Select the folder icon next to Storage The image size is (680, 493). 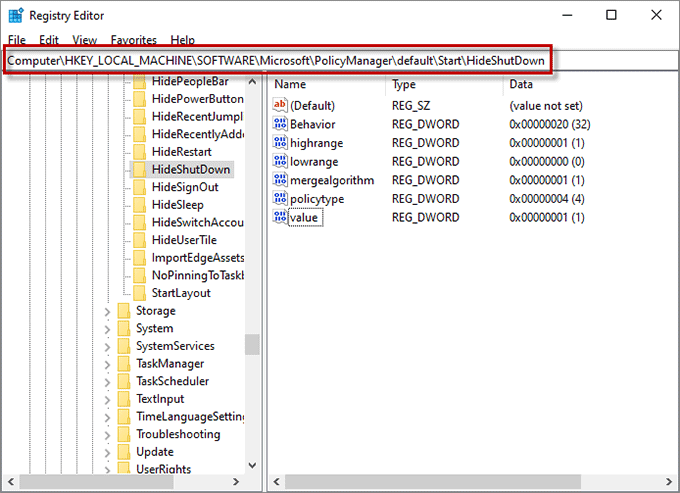[x=124, y=311]
